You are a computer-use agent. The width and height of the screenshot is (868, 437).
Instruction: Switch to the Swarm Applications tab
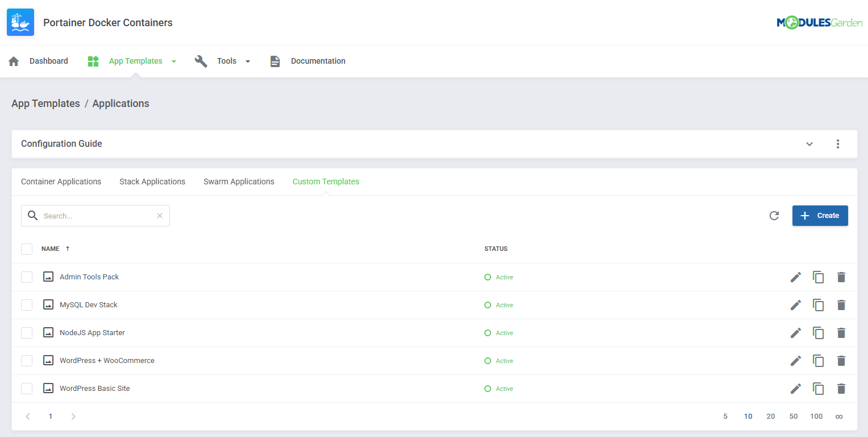[x=239, y=181]
